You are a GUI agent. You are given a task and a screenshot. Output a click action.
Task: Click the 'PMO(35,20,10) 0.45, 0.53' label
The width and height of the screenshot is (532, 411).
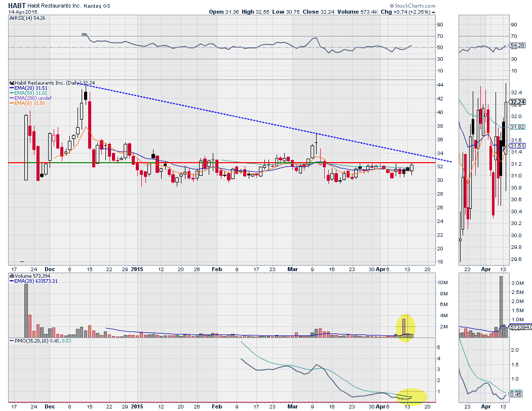tap(41, 341)
